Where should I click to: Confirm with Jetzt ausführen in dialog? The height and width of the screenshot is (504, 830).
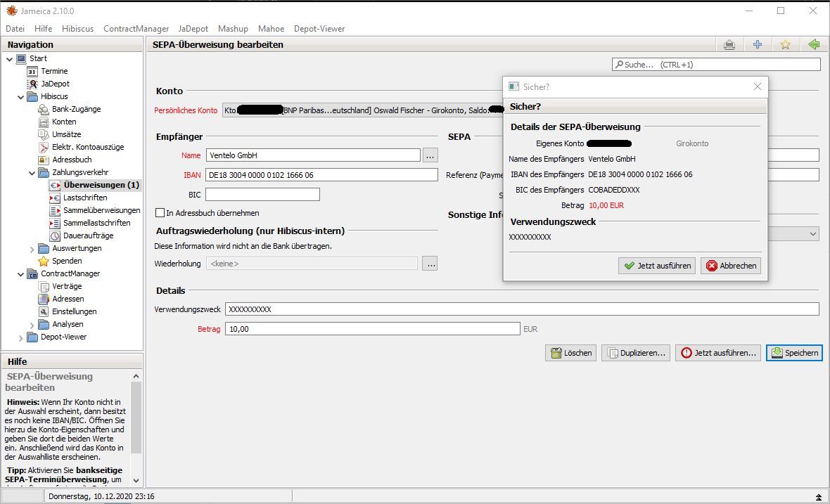tap(657, 266)
